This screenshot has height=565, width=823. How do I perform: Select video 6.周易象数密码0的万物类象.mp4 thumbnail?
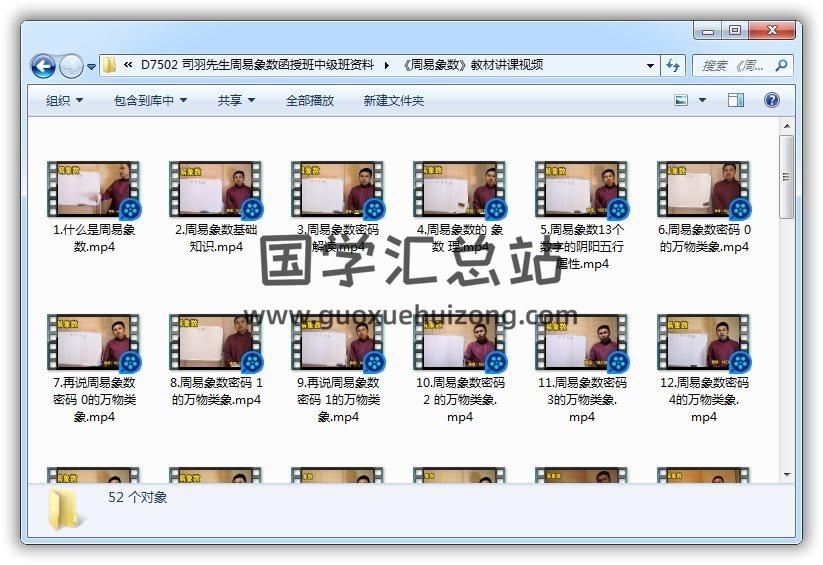(703, 189)
